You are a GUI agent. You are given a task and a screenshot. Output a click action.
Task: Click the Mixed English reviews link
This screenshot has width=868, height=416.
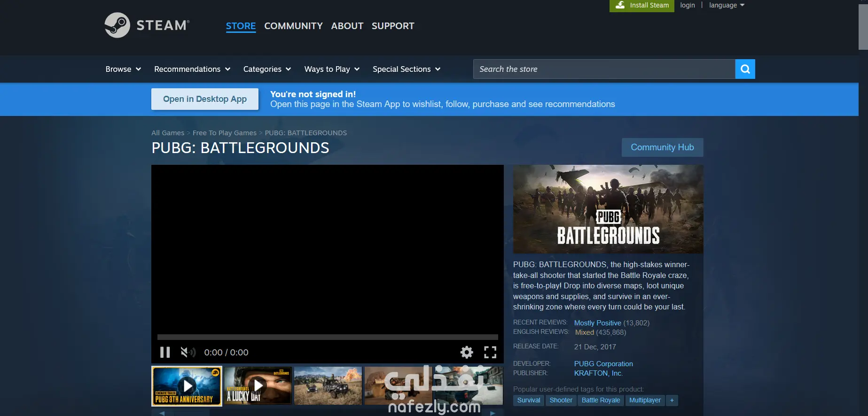coord(584,332)
